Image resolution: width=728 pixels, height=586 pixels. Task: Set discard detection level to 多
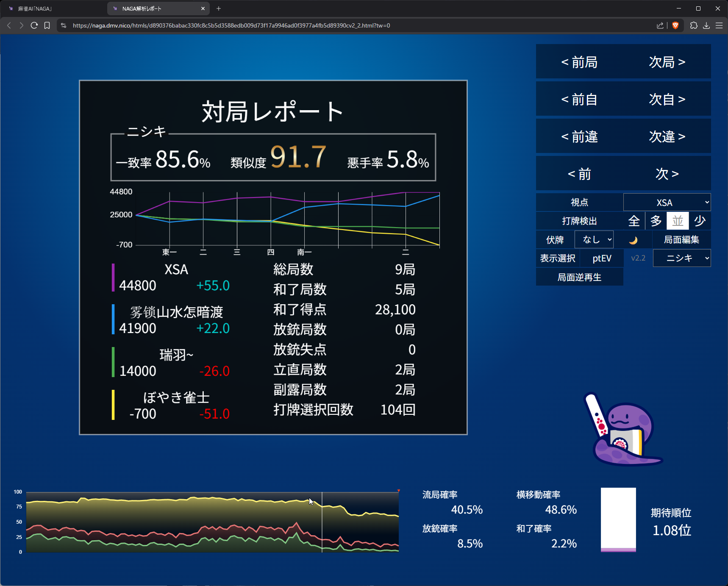tap(656, 221)
